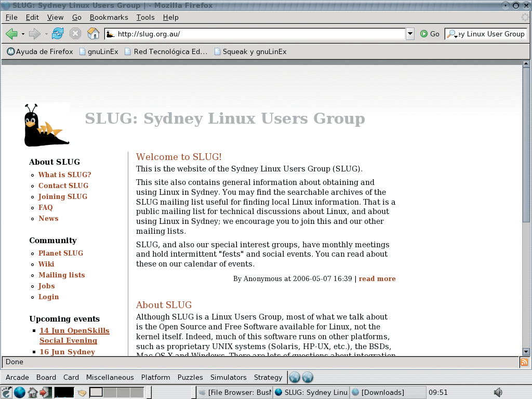532x399 pixels.
Task: Open the Forward history dropdown arrow
Action: (x=46, y=34)
